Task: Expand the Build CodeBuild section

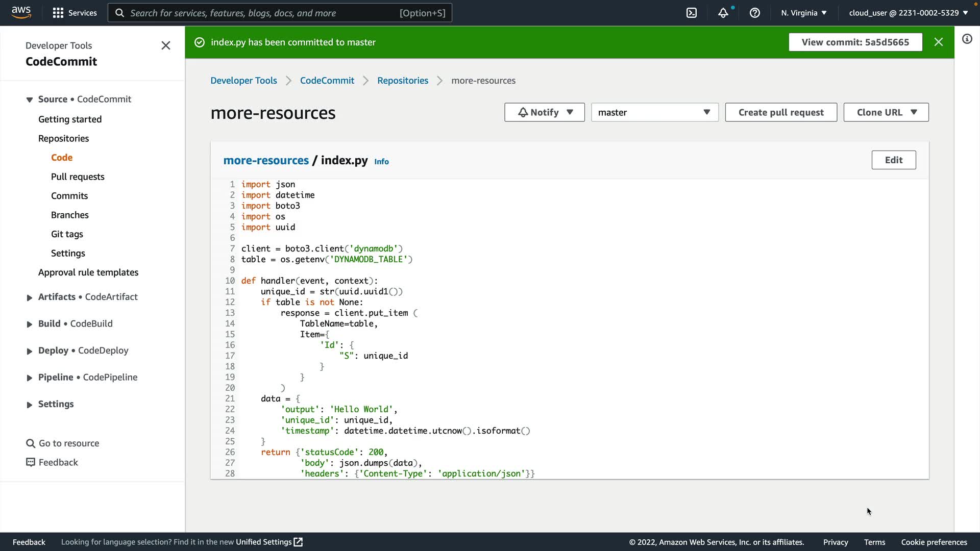Action: [30, 324]
